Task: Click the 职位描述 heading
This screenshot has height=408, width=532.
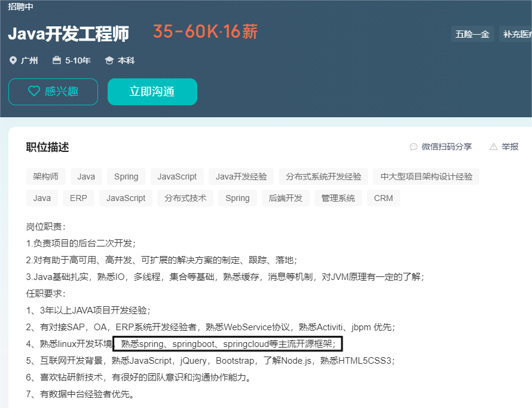Action: coord(47,147)
